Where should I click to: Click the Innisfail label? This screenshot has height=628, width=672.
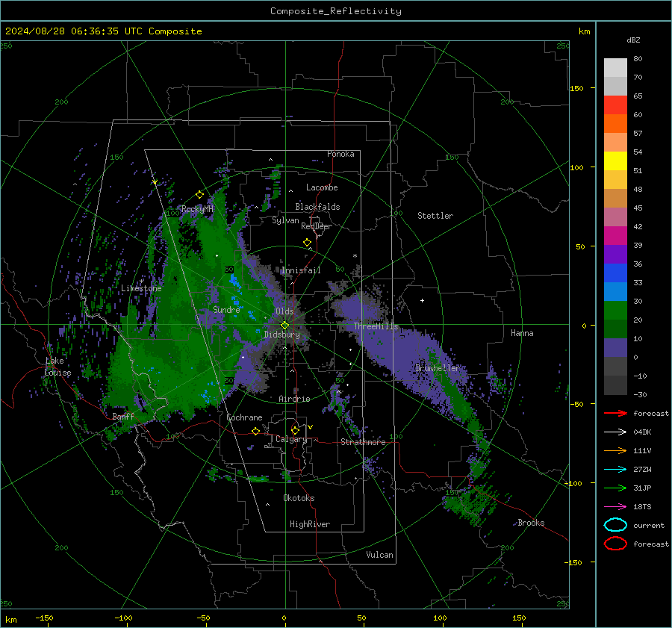(x=301, y=270)
